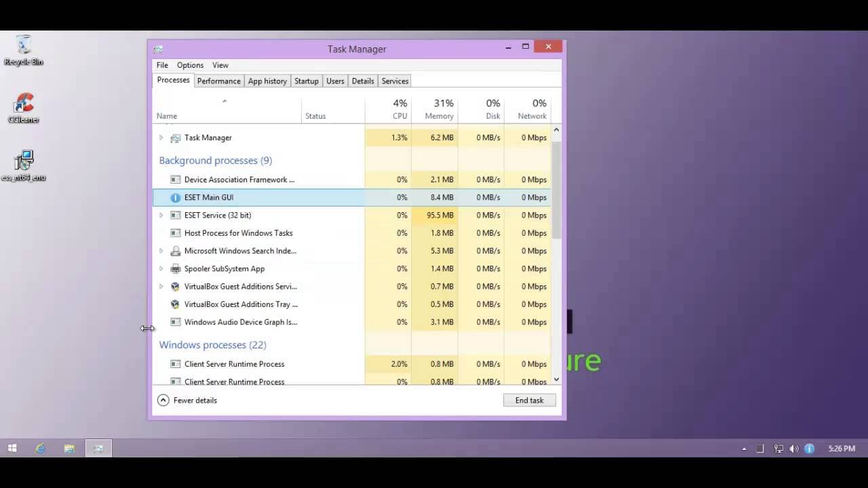
Task: Click the Microsoft Windows Search Indexer icon
Action: pos(175,251)
